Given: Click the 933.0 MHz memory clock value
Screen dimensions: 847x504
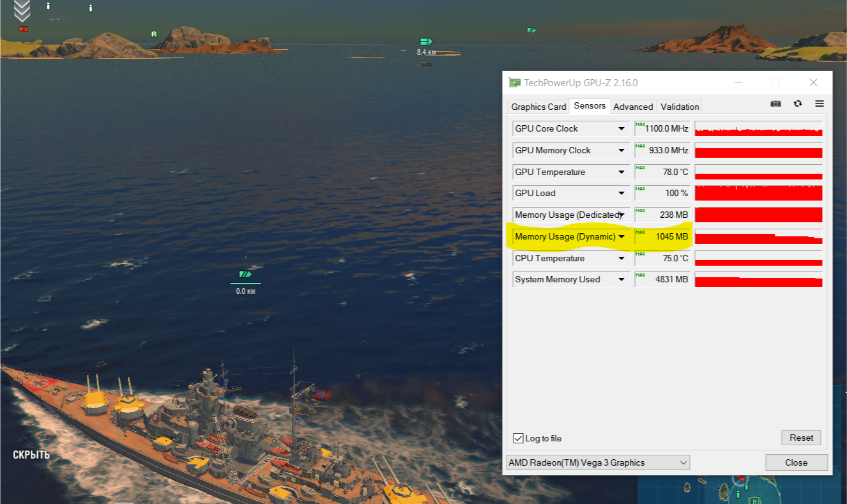Looking at the screenshot, I should pyautogui.click(x=669, y=150).
